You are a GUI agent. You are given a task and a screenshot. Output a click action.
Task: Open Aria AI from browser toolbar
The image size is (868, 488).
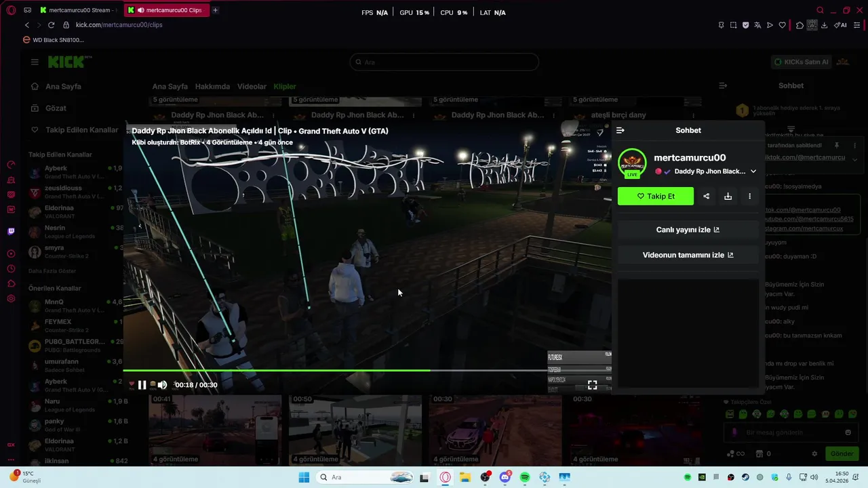point(841,25)
